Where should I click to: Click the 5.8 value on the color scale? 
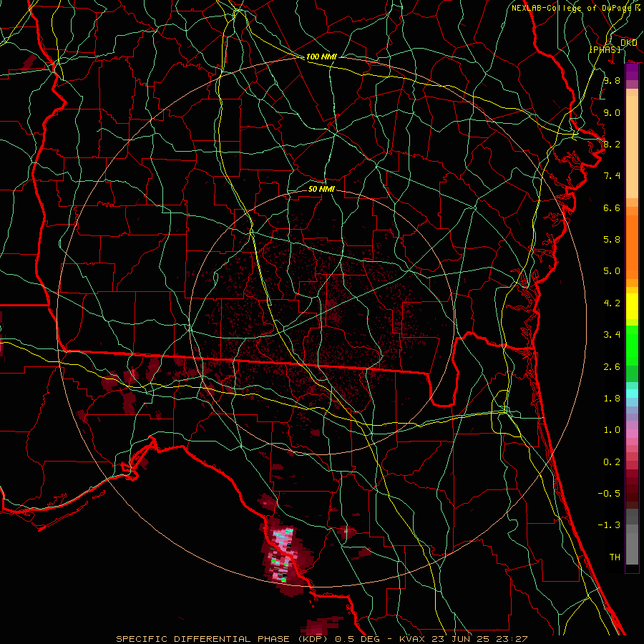612,240
